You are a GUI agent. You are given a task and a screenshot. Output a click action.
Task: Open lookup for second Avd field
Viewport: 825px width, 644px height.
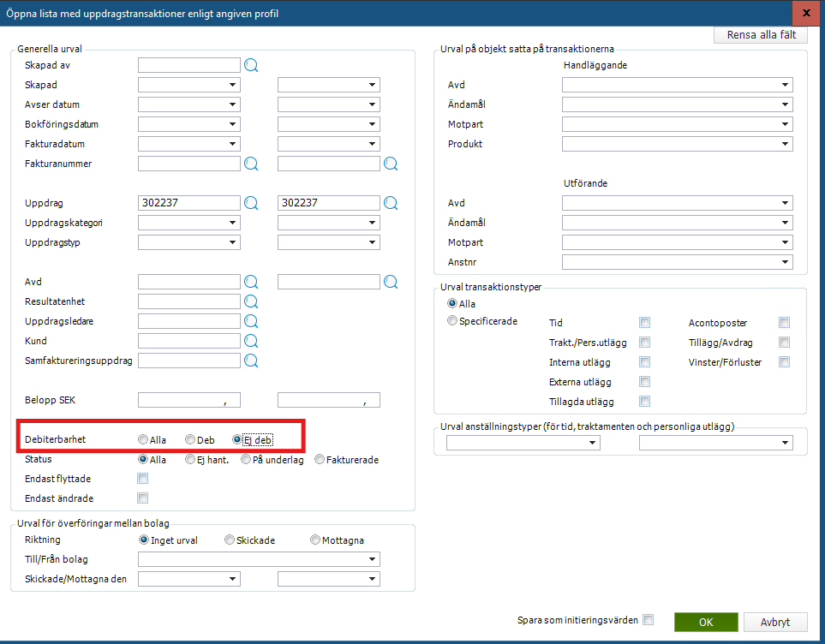coord(391,282)
